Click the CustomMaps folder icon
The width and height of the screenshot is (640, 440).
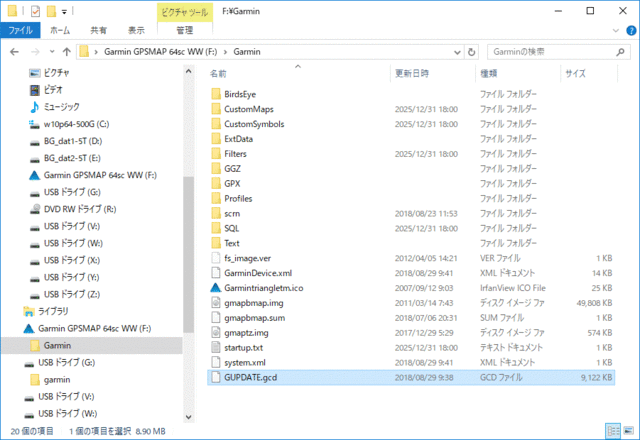click(x=216, y=109)
